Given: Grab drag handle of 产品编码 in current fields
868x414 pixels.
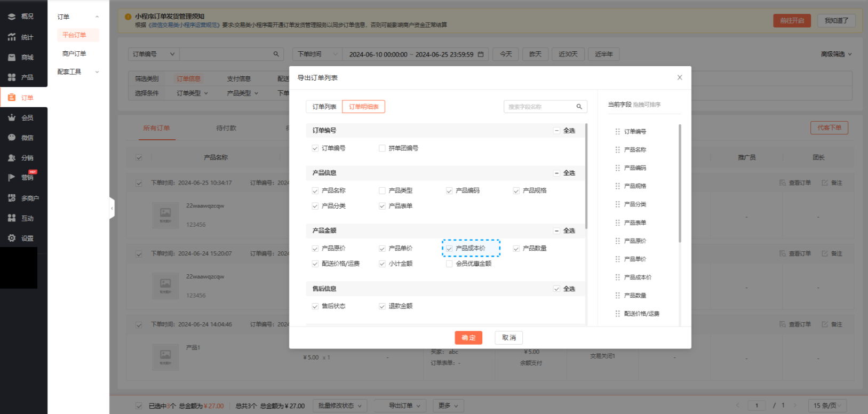Looking at the screenshot, I should point(617,168).
